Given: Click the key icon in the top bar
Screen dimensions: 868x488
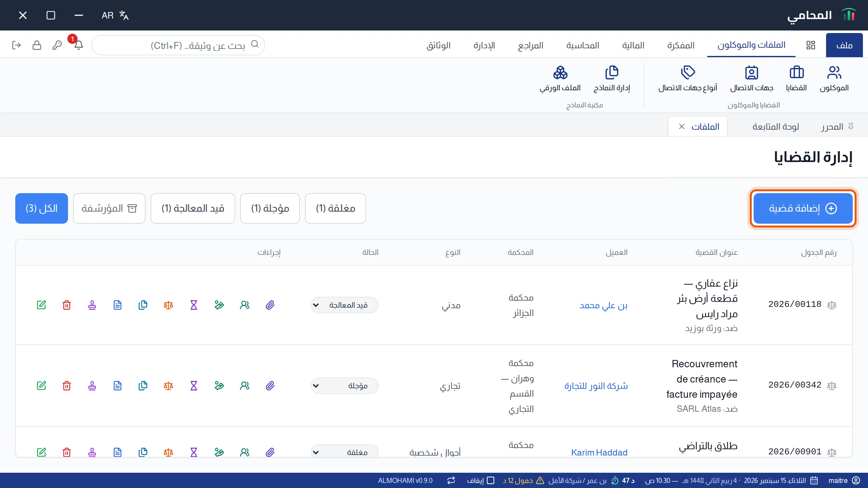Looking at the screenshot, I should click(x=57, y=45).
